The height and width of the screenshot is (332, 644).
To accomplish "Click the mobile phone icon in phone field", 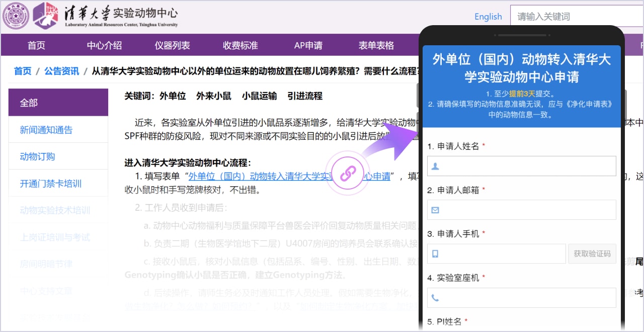I will pyautogui.click(x=435, y=254).
